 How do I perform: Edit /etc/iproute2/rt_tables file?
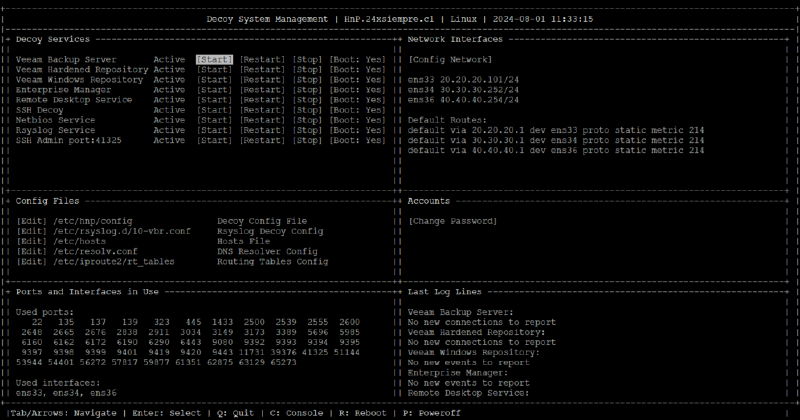pos(32,262)
